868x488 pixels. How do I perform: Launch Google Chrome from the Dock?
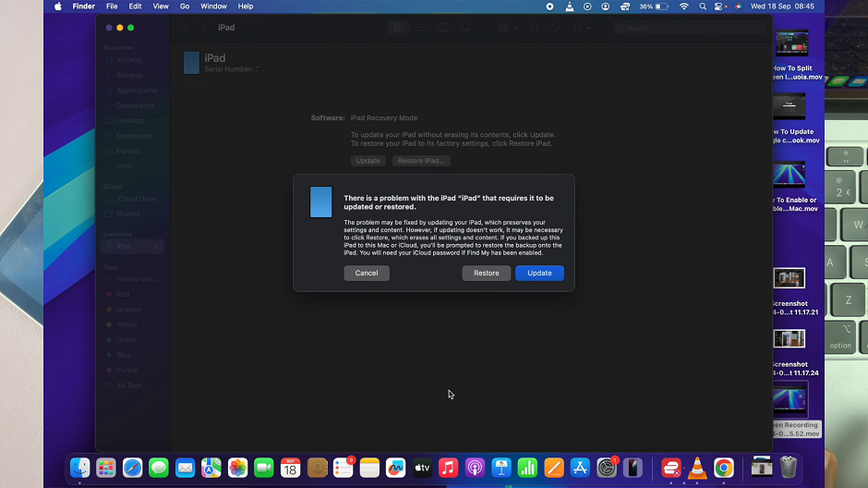click(724, 468)
